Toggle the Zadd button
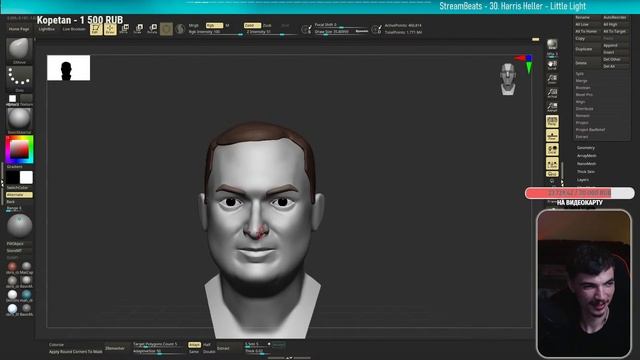Viewport: 640px width, 360px height. tap(252, 25)
